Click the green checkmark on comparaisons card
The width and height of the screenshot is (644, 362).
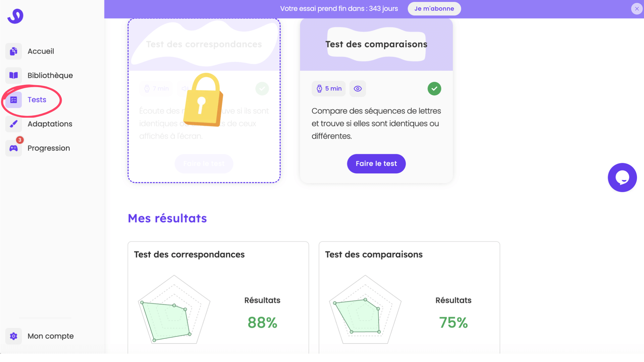click(434, 89)
